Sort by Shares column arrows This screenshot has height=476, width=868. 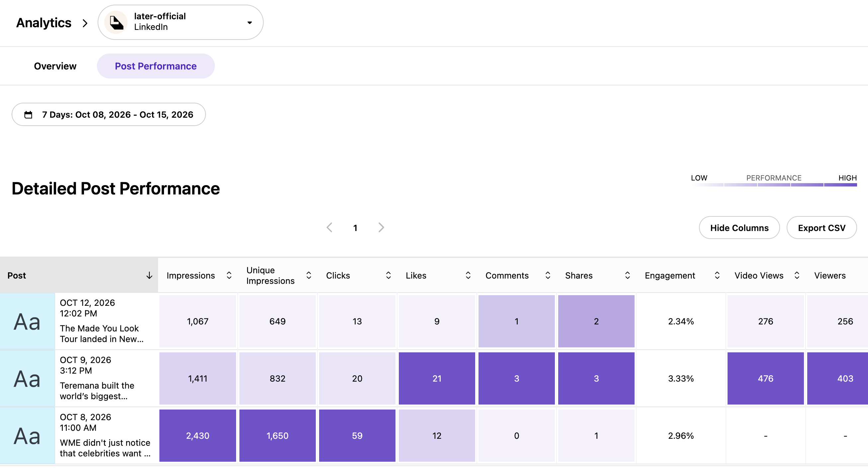[627, 275]
